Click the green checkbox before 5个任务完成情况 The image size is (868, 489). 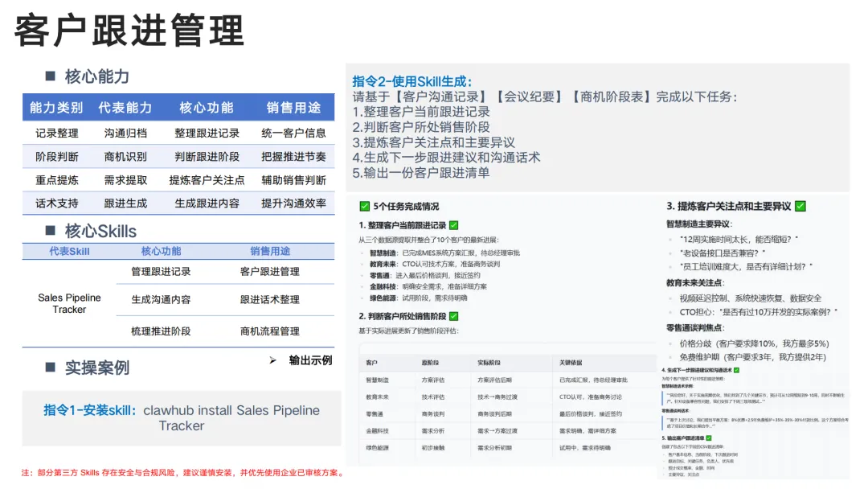pos(365,207)
